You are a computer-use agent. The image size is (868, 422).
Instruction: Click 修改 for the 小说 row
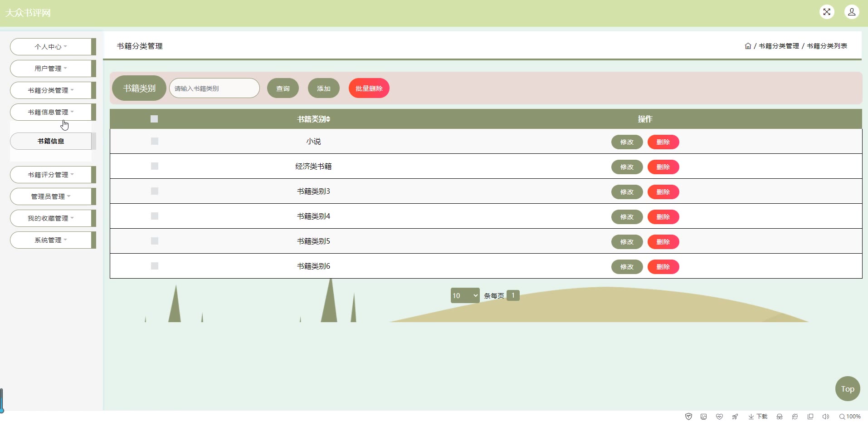[627, 142]
